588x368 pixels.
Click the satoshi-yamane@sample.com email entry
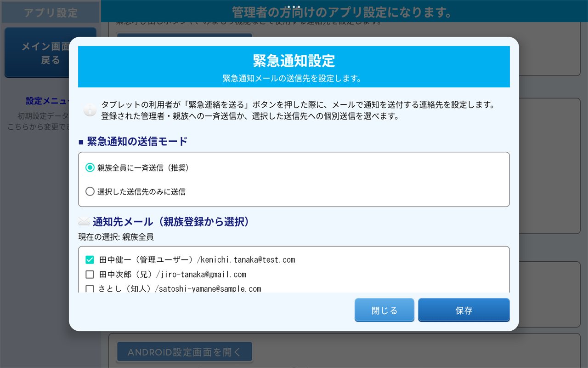[x=210, y=289]
